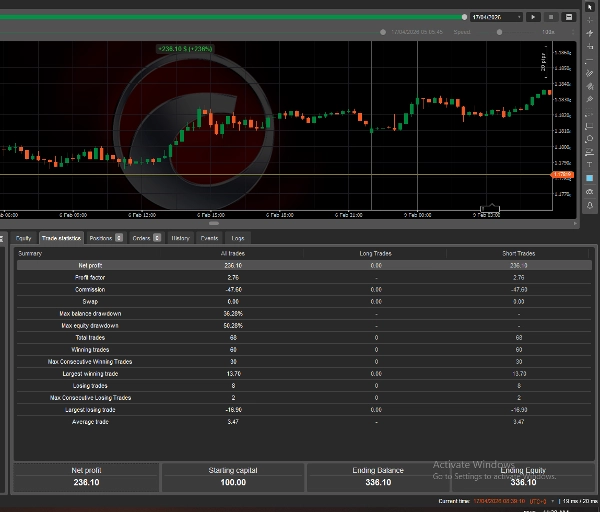Select the pointer cursor tool in the drawing toolbar
Screen dimensions: 600x512
(590, 7)
